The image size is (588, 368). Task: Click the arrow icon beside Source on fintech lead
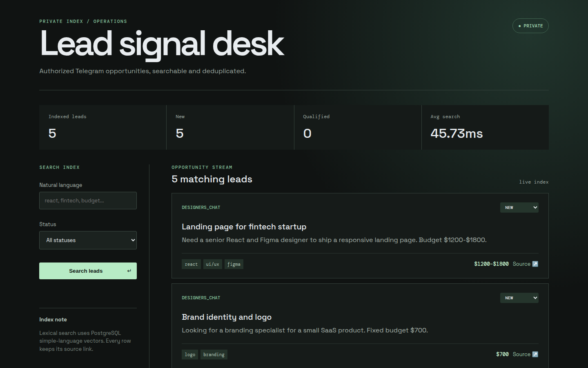click(535, 264)
